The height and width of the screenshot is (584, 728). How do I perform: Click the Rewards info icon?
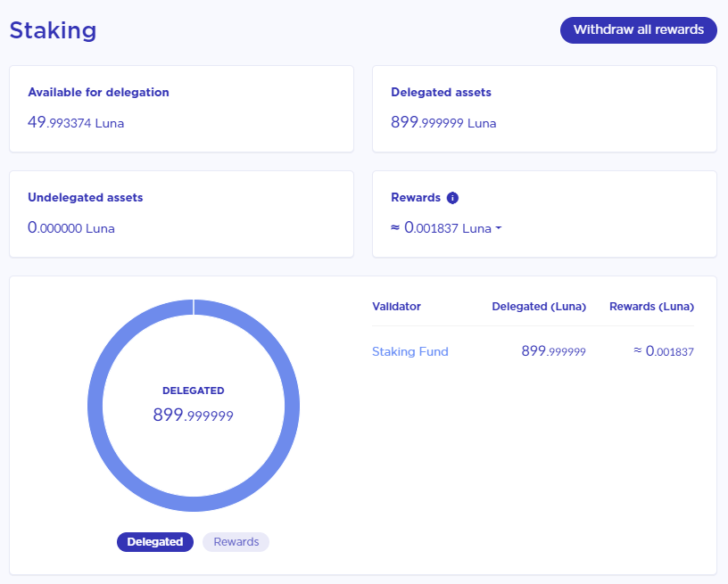coord(452,197)
